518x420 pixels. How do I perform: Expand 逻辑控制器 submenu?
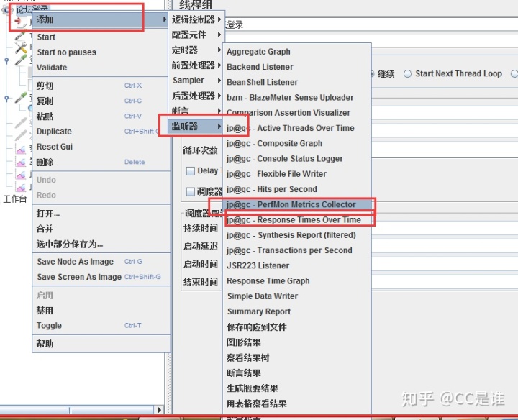click(x=196, y=19)
